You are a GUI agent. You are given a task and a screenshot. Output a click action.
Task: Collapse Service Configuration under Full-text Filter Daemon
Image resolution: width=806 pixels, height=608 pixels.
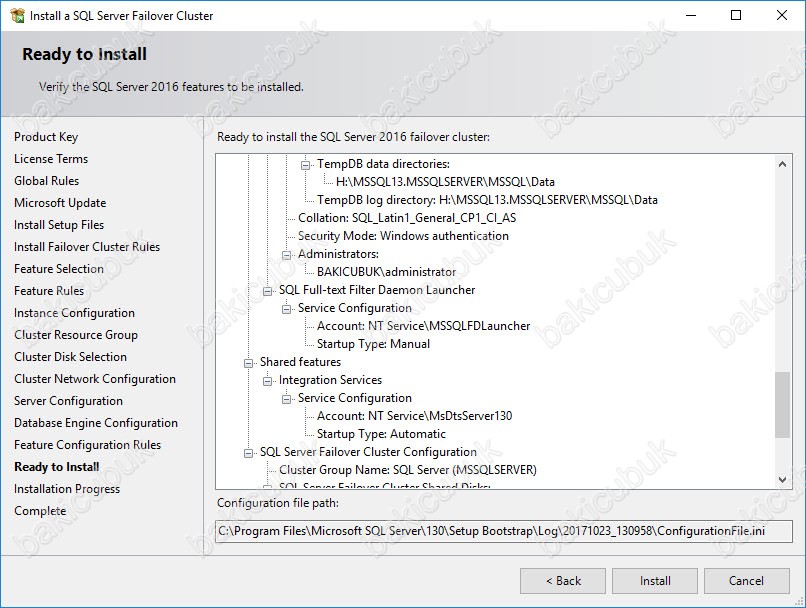(x=286, y=309)
